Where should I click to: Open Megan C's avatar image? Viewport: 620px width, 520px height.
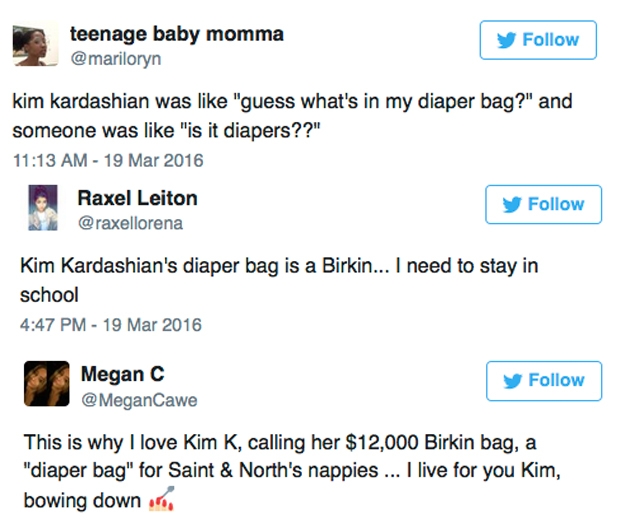(47, 384)
